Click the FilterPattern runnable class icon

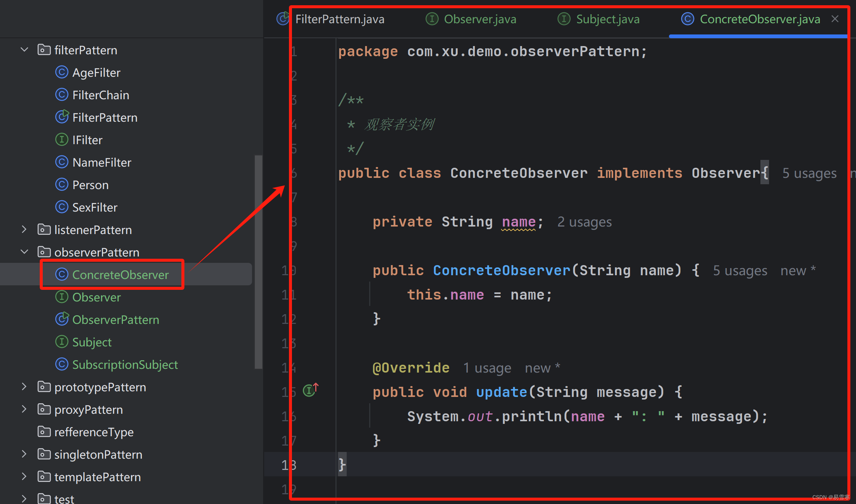pos(62,116)
